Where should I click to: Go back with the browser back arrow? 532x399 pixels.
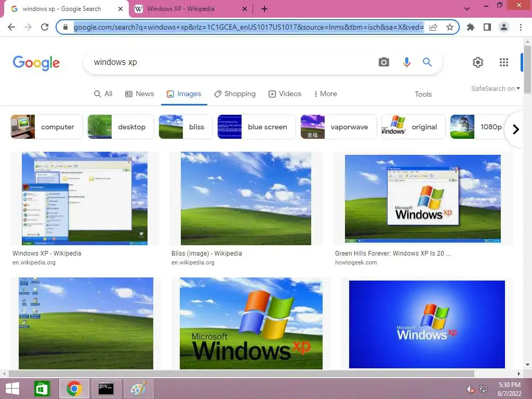coord(11,27)
